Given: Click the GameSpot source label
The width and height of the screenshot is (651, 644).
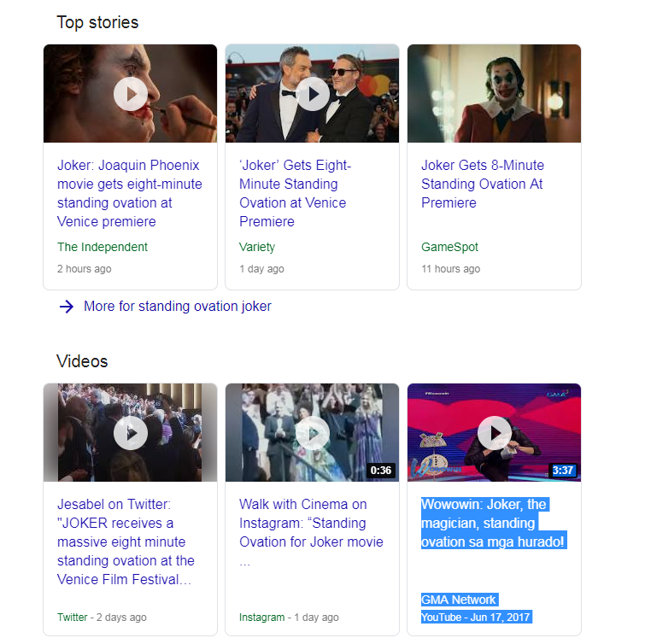Looking at the screenshot, I should [449, 247].
